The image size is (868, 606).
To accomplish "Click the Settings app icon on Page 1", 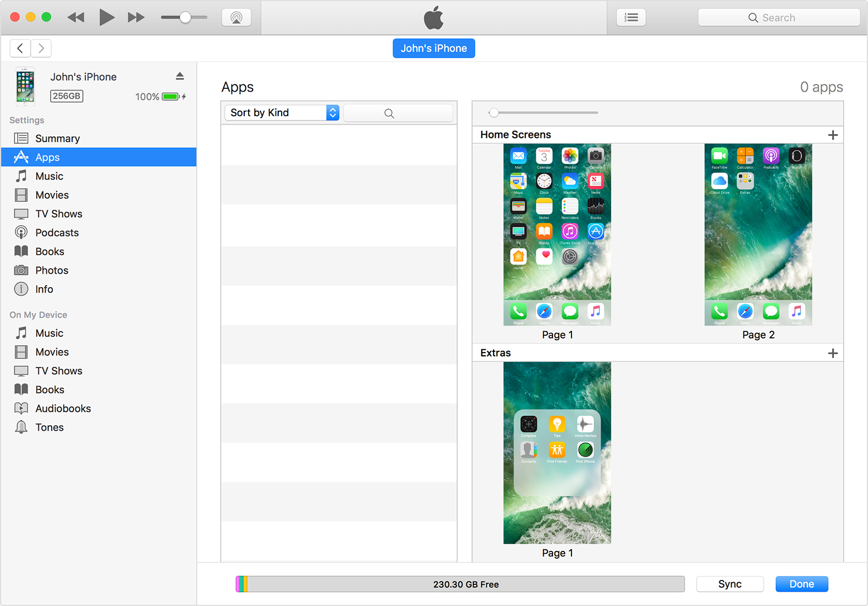I will tap(570, 256).
